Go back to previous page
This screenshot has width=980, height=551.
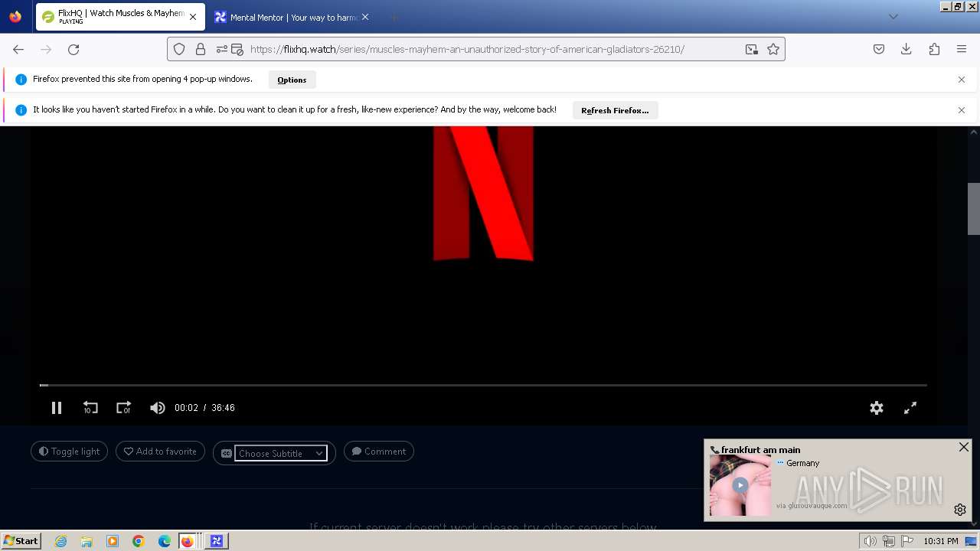tap(18, 49)
